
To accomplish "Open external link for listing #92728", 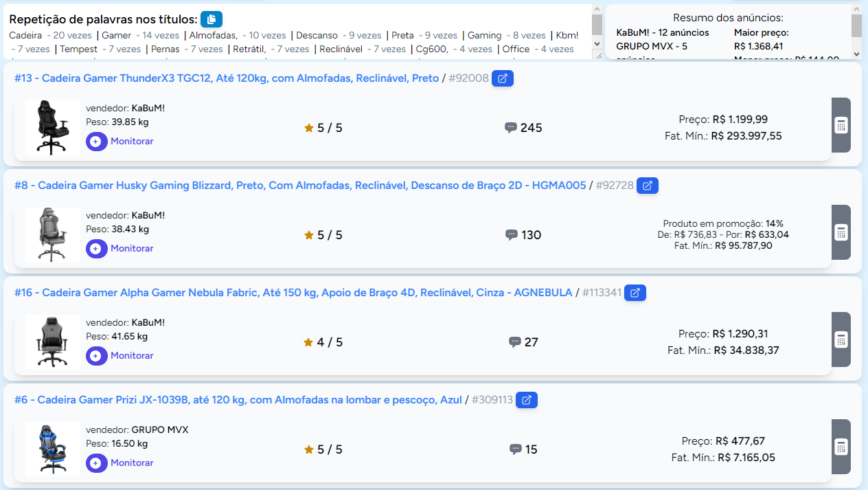I will coord(648,186).
